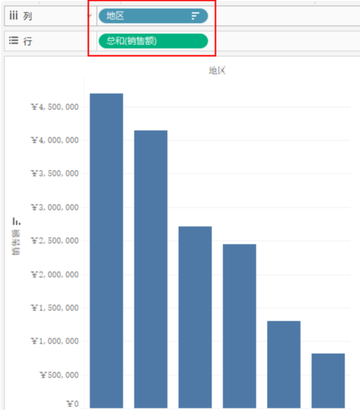Viewport: 360px width, 410px height.
Task: Click the Columns shelf icon beside 列
Action: (13, 15)
